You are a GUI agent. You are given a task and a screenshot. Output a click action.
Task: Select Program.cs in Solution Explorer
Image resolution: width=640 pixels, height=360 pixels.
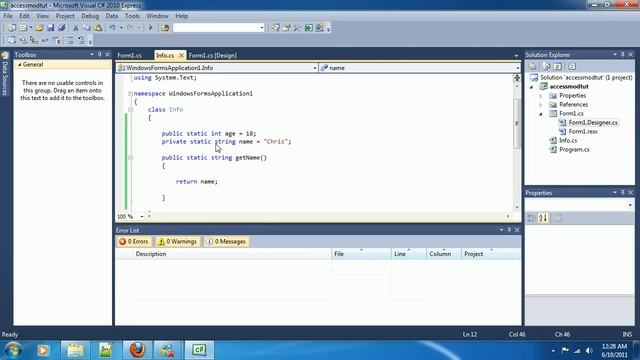[574, 149]
